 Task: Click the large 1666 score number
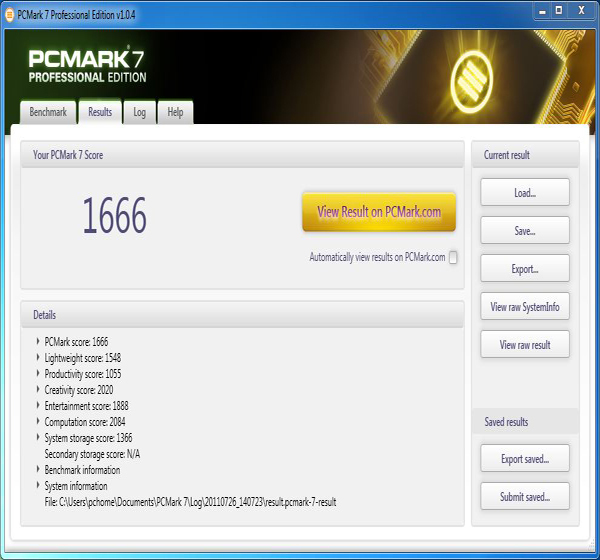point(114,214)
